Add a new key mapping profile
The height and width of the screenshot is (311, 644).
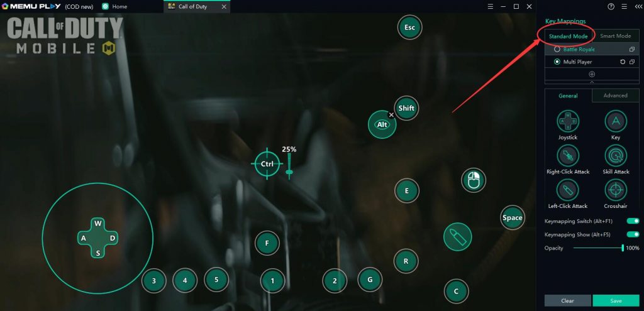coord(592,74)
